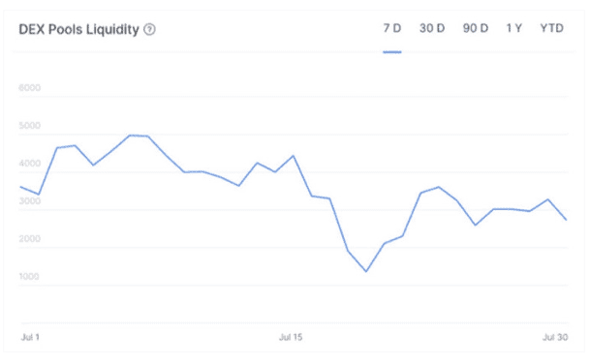Image resolution: width=590 pixels, height=364 pixels.
Task: Click the 6000 y-axis label
Action: [x=29, y=88]
